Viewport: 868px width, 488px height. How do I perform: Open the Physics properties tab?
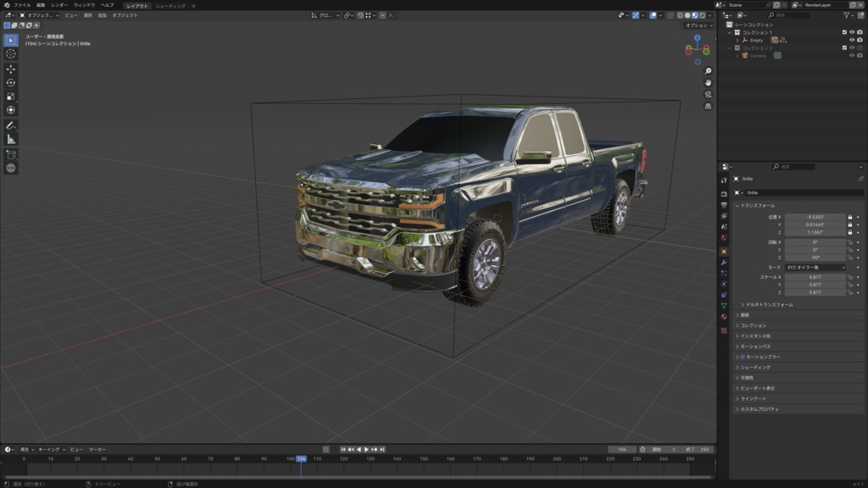724,284
